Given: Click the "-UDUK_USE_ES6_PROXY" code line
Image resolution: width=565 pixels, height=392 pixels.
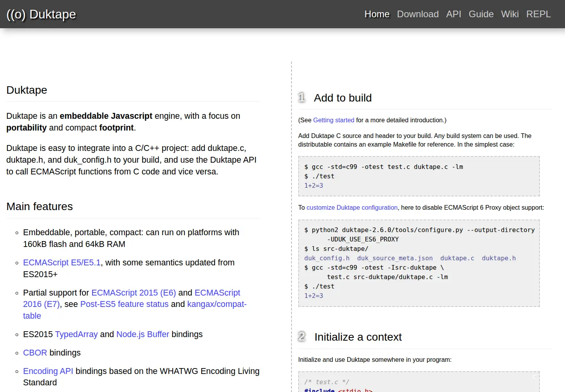Looking at the screenshot, I should click(363, 240).
